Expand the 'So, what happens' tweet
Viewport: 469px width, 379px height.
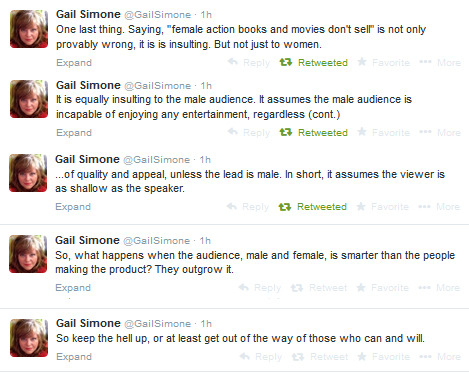pyautogui.click(x=73, y=288)
